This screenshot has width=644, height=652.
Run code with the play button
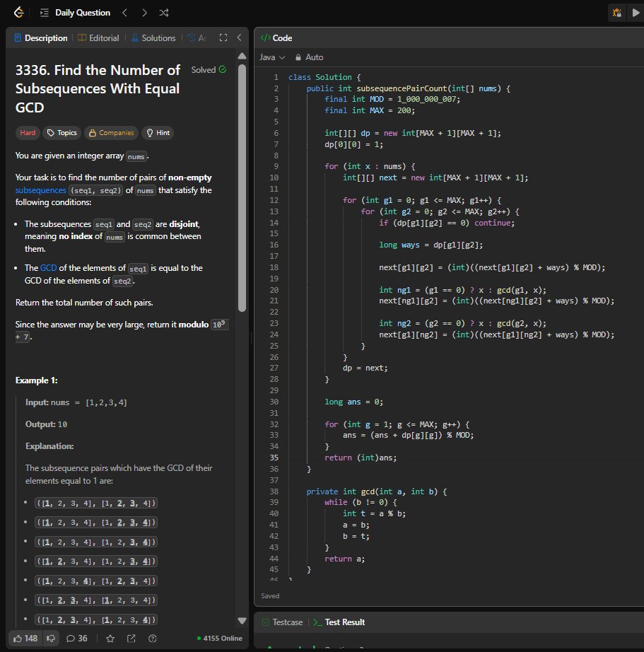click(x=636, y=13)
